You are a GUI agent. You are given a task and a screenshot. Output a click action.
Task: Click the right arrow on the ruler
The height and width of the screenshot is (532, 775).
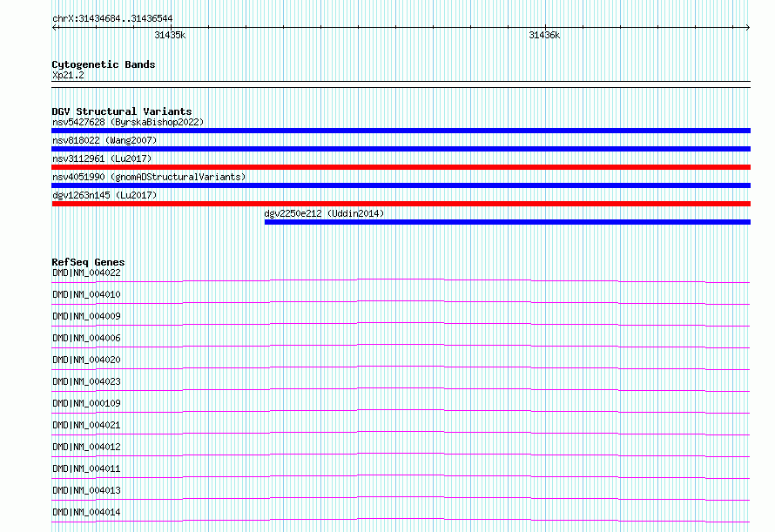pyautogui.click(x=748, y=28)
